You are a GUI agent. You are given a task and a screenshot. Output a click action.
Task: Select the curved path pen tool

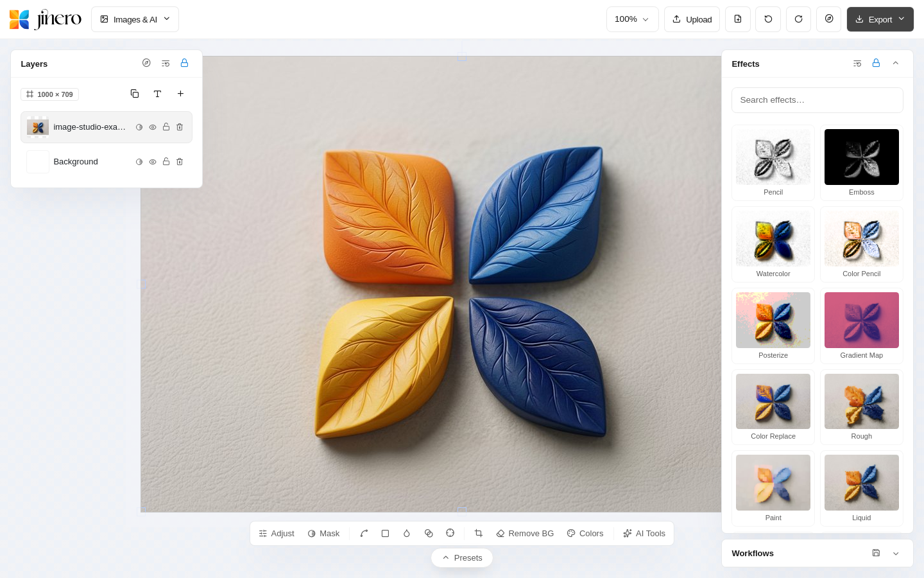click(x=364, y=534)
